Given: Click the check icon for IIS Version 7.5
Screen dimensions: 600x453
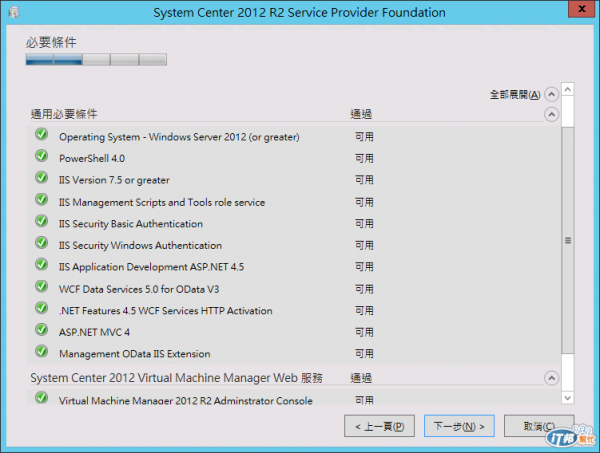Looking at the screenshot, I should (41, 178).
